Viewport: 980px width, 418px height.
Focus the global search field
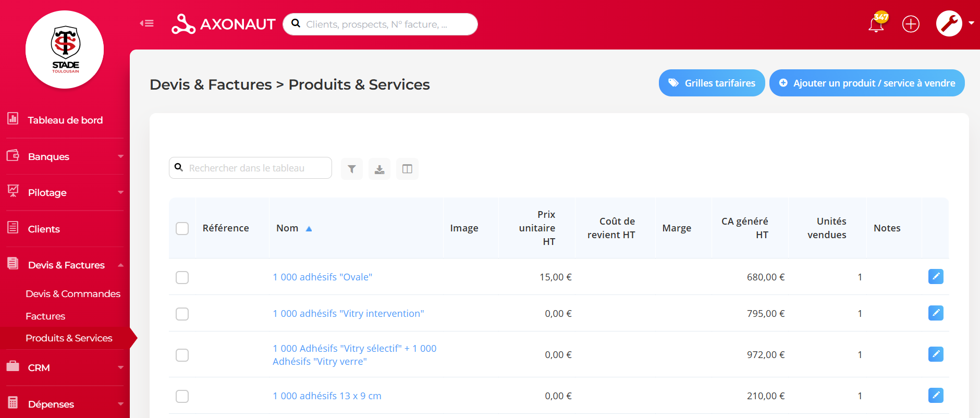[380, 24]
